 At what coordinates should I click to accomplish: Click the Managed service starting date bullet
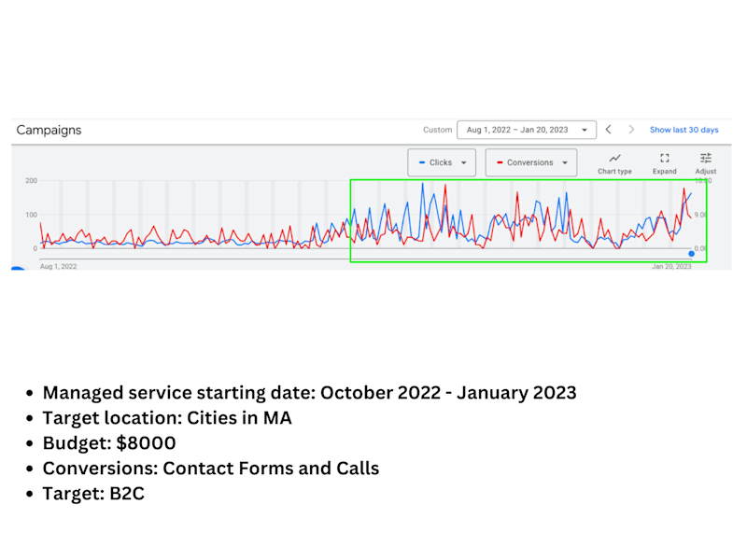(310, 393)
